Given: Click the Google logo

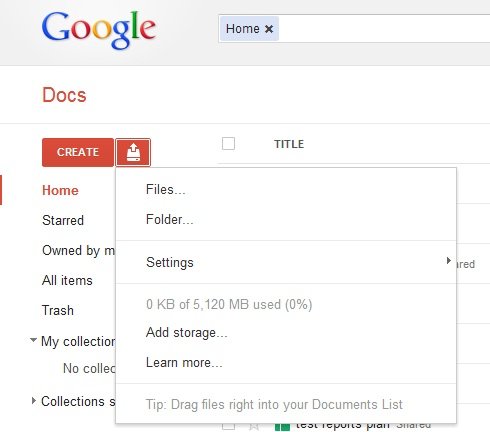Looking at the screenshot, I should coord(99,29).
